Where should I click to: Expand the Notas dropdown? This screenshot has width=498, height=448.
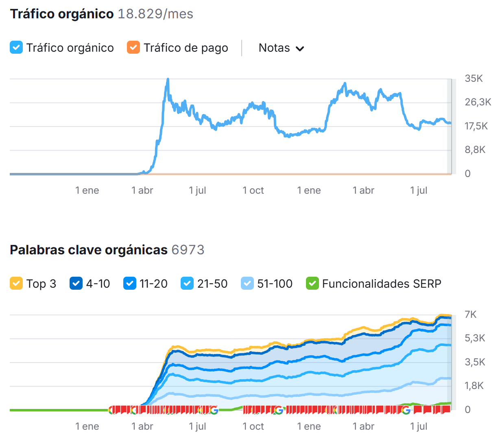point(281,48)
